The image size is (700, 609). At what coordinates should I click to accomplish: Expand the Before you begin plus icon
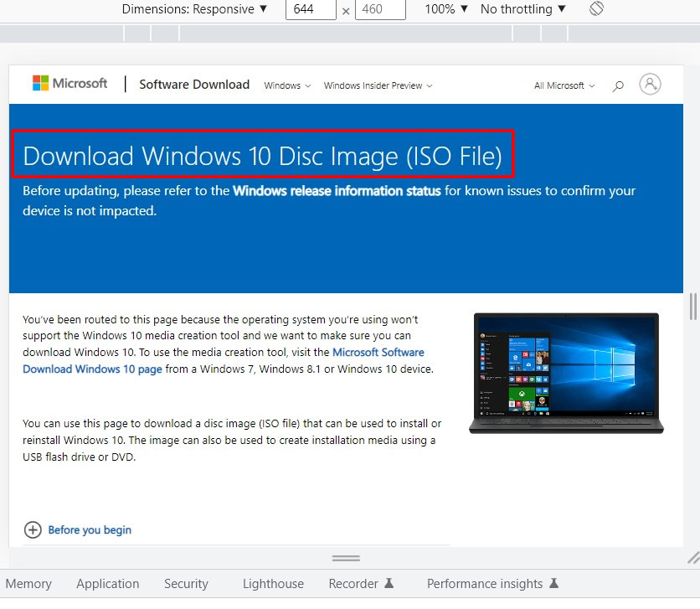pos(33,530)
